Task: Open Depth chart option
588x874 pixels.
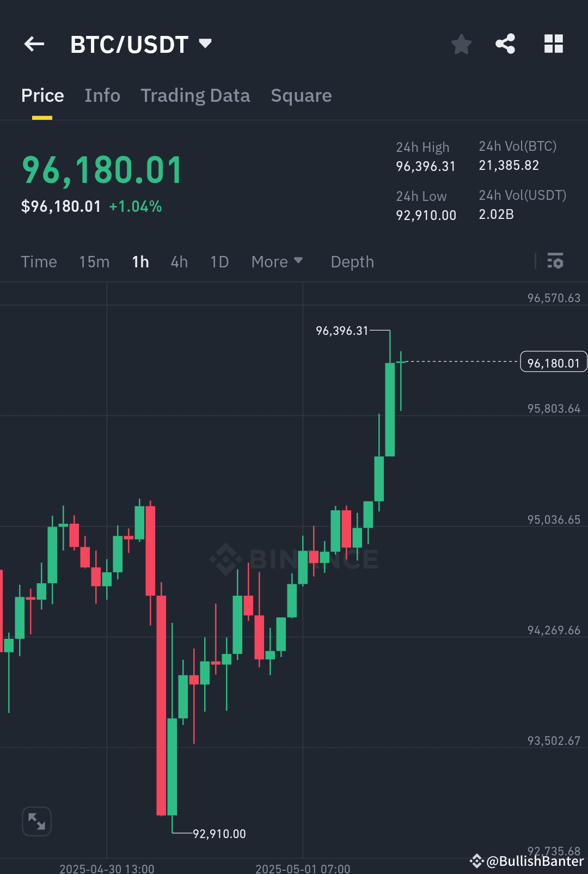Action: tap(352, 262)
